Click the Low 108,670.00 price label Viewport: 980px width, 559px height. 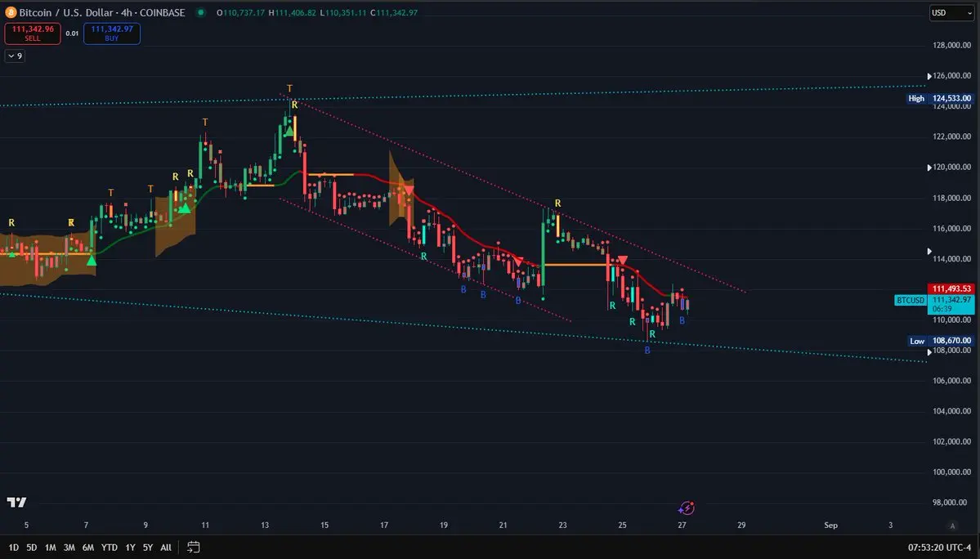pyautogui.click(x=940, y=341)
